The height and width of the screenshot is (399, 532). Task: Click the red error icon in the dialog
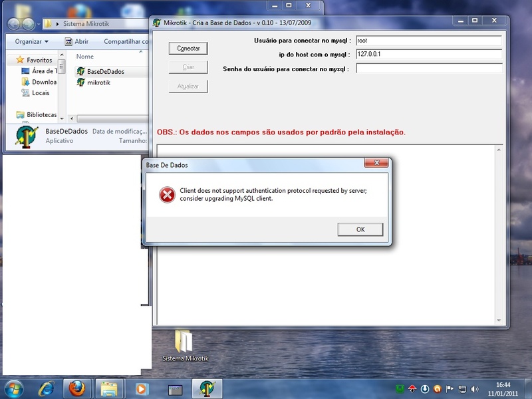point(167,195)
